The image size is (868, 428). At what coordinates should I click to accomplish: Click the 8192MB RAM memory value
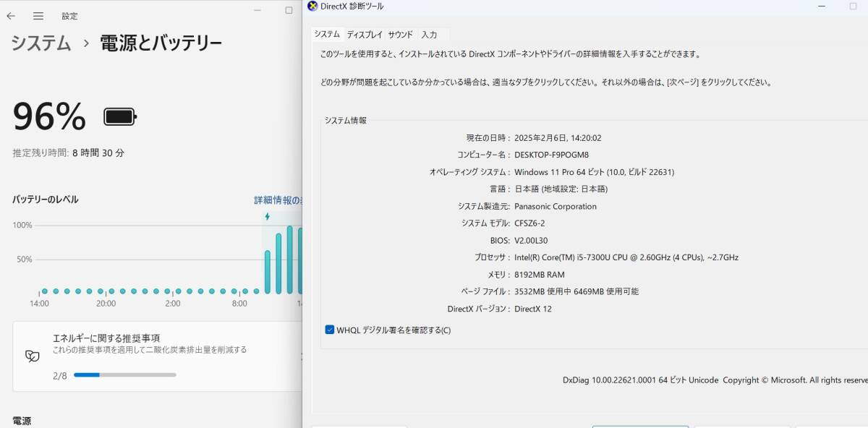(x=540, y=275)
